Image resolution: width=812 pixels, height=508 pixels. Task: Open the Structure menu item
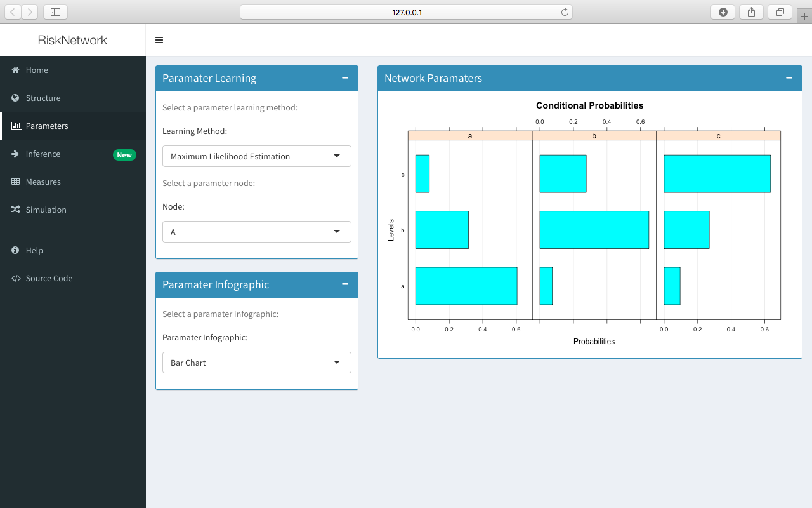pyautogui.click(x=73, y=98)
